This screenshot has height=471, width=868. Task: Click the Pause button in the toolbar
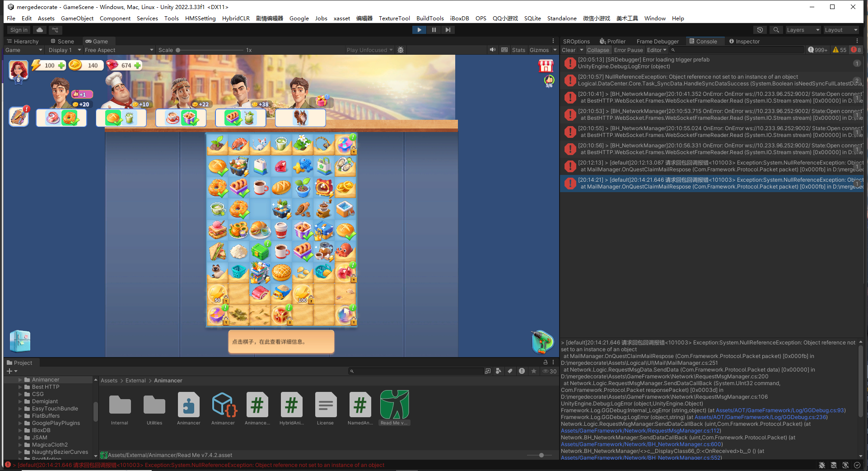(434, 30)
